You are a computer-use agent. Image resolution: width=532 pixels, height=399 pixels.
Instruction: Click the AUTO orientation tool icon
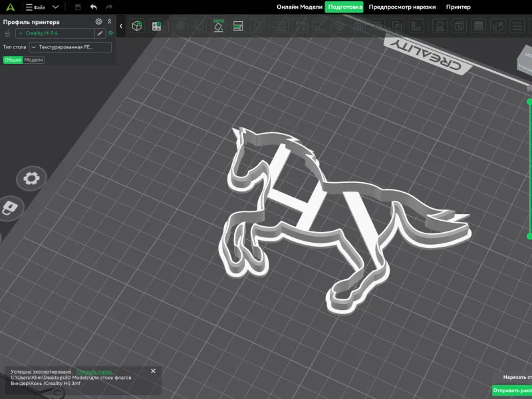point(219,26)
